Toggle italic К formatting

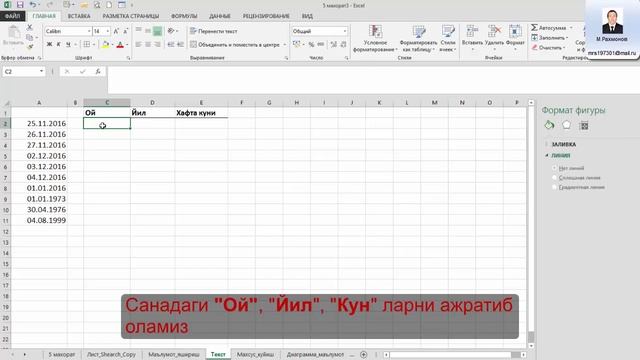click(x=59, y=44)
